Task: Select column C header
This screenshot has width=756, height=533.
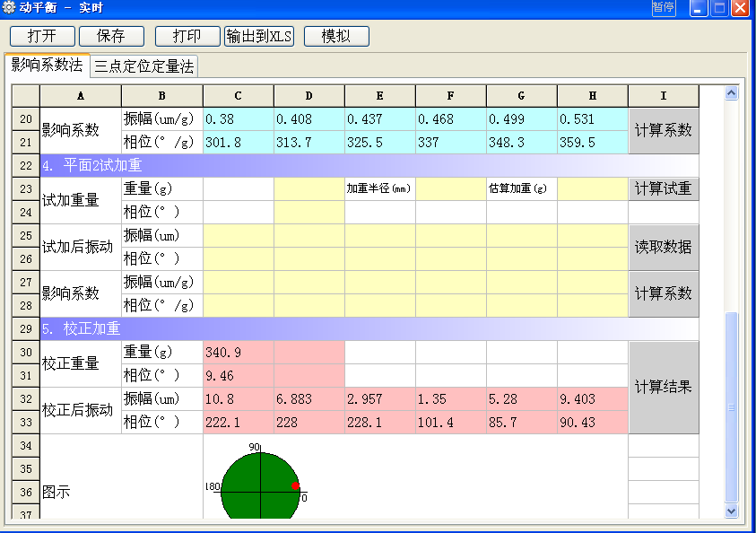Action: [x=239, y=96]
